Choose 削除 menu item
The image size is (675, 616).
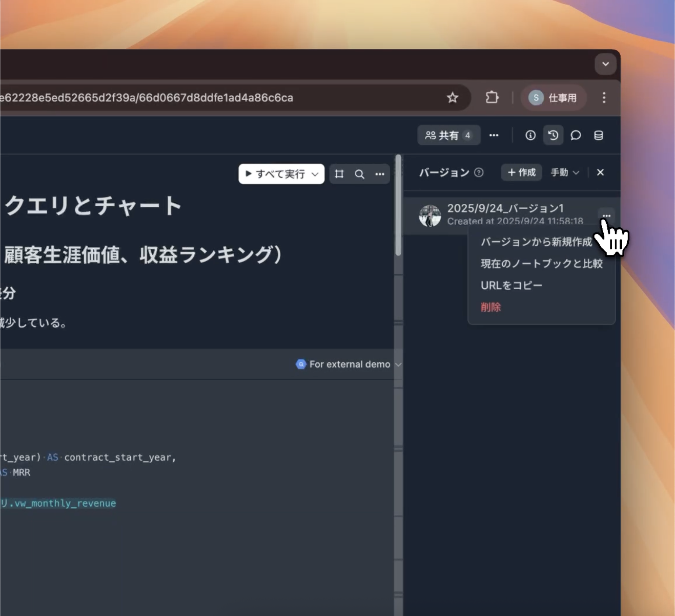pyautogui.click(x=491, y=307)
